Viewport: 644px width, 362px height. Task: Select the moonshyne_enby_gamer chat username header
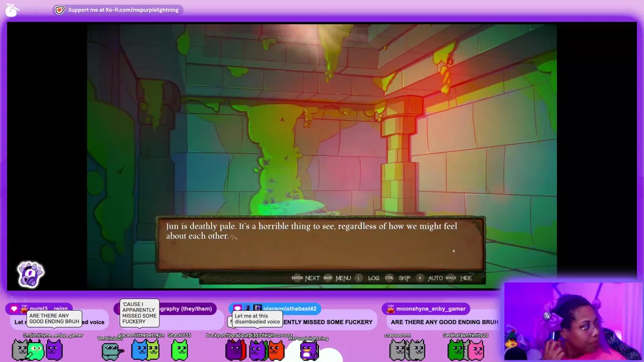431,309
